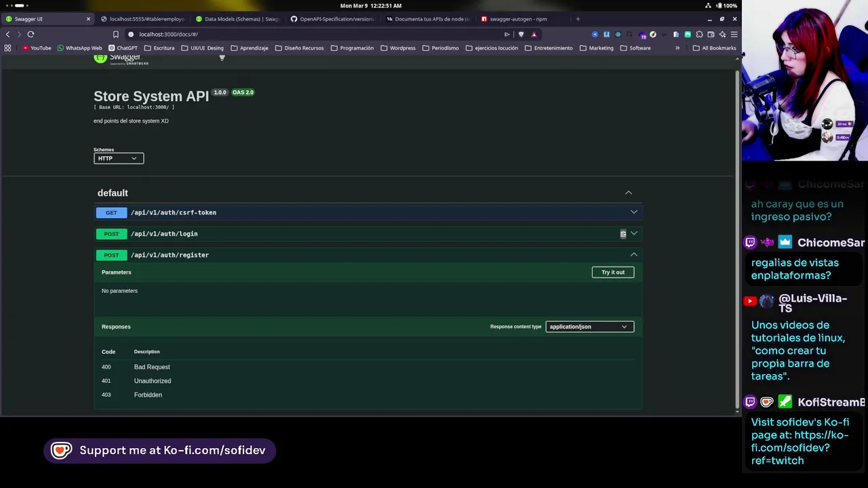Click the address bar URL field
The image size is (868, 488).
click(312, 34)
